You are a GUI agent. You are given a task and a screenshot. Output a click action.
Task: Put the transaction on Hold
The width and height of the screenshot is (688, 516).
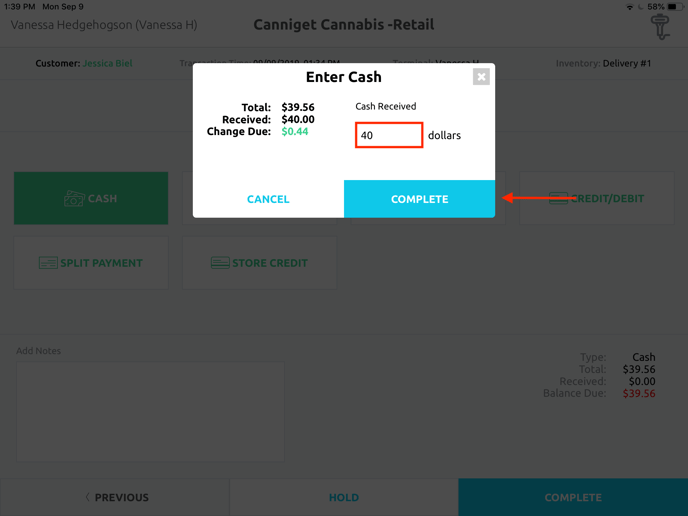(344, 497)
